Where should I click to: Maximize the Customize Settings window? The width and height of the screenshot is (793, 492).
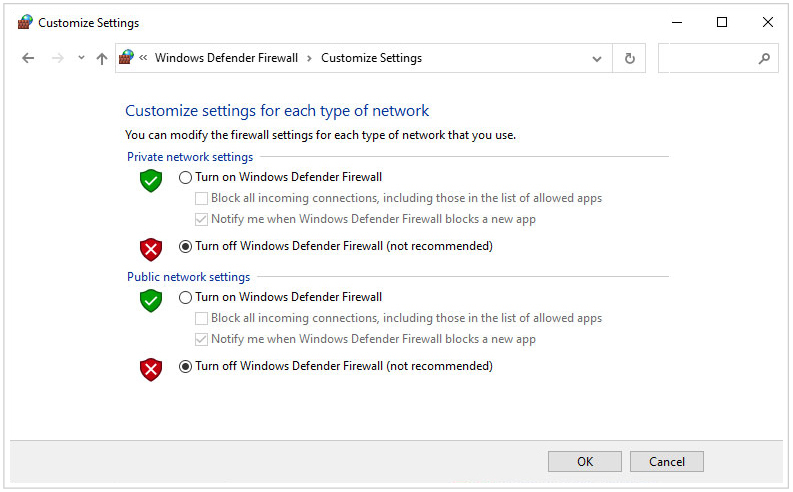tap(722, 22)
